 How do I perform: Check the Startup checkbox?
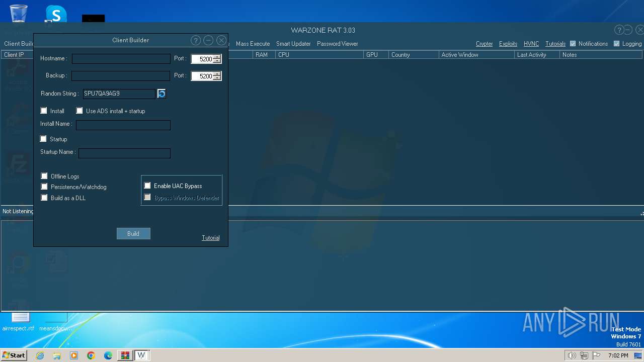point(43,139)
